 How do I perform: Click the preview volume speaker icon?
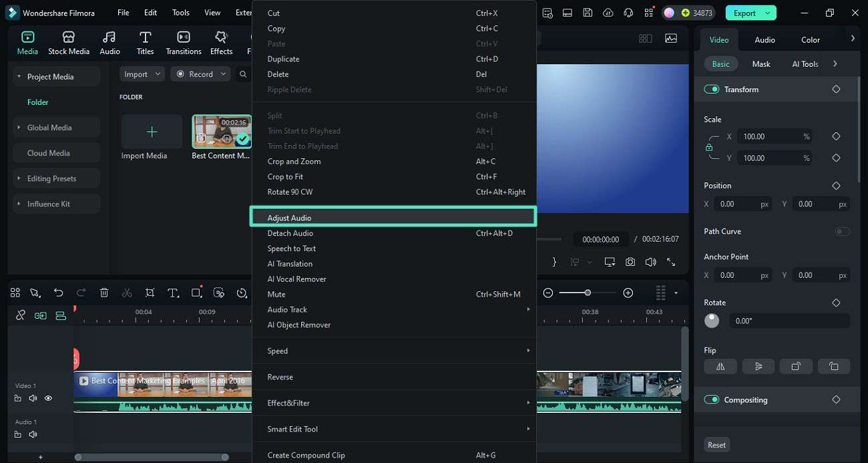(x=650, y=262)
